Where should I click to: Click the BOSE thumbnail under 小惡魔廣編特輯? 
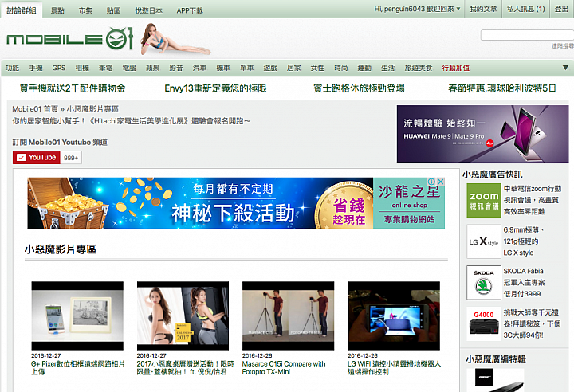[495, 380]
